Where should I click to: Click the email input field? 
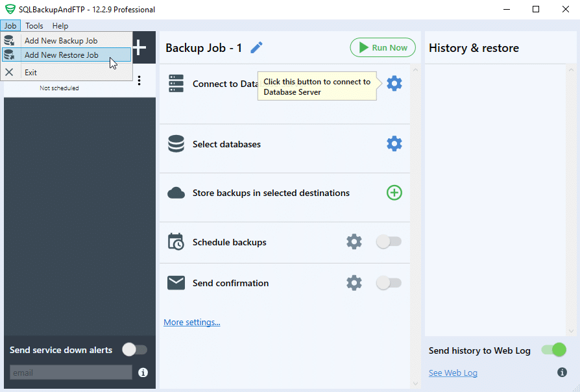[x=70, y=373]
